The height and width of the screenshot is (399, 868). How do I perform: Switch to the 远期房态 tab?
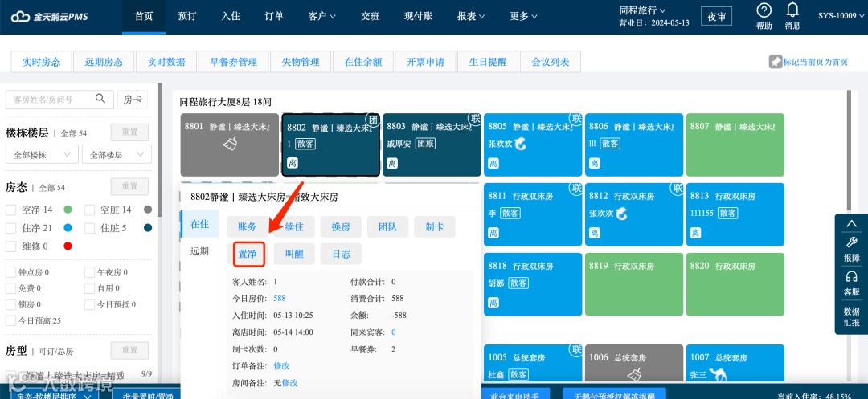[x=104, y=62]
